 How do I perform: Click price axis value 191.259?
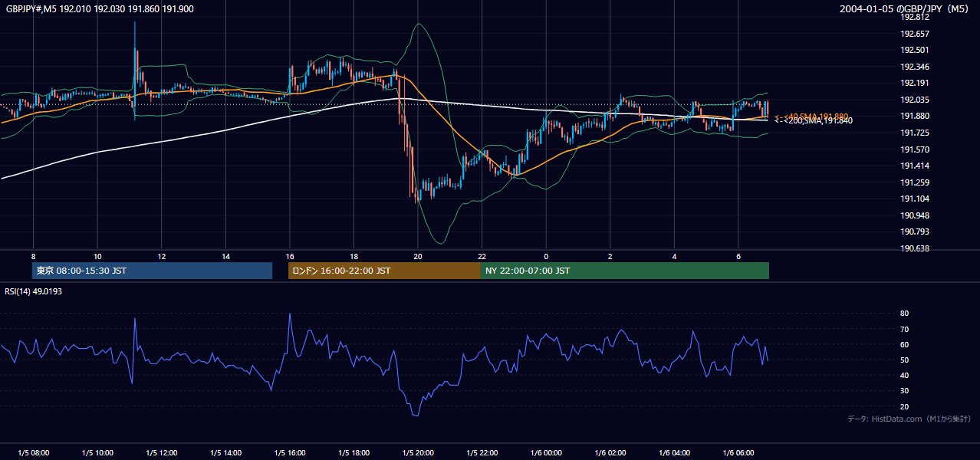(916, 182)
